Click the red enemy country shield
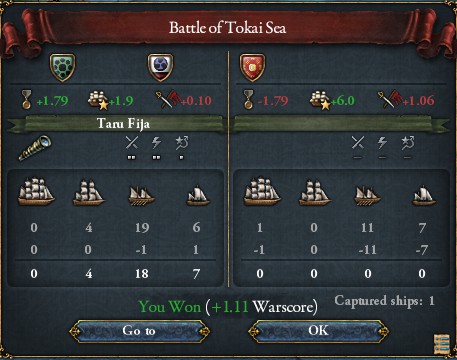 pyautogui.click(x=252, y=68)
